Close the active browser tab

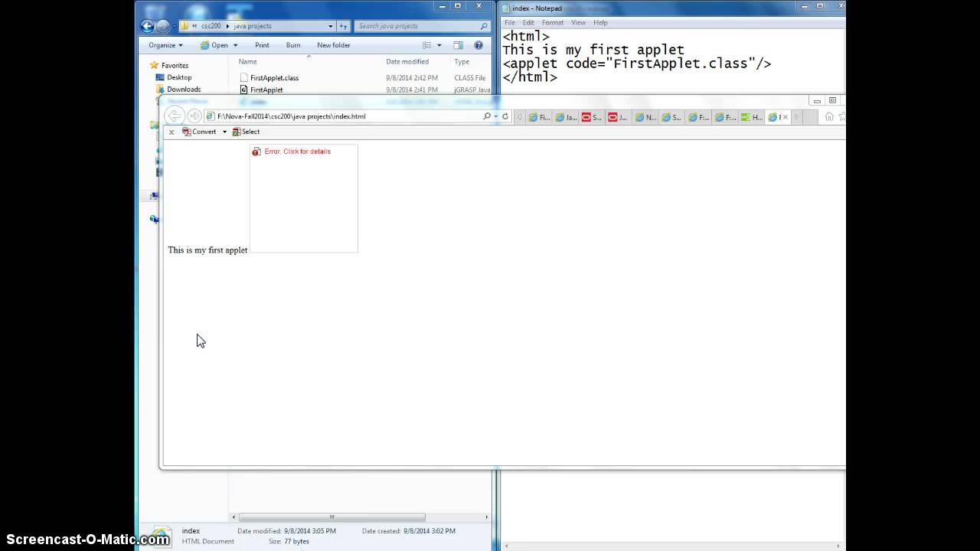pyautogui.click(x=785, y=117)
